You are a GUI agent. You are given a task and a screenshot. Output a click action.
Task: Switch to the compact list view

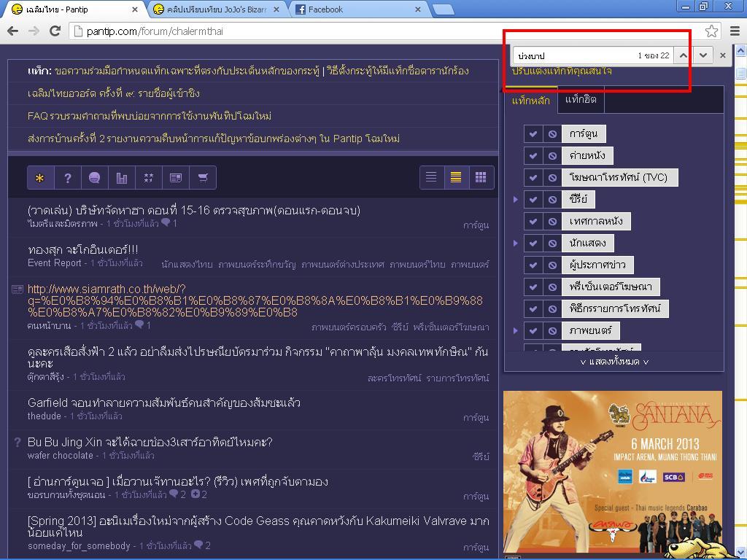(x=456, y=178)
